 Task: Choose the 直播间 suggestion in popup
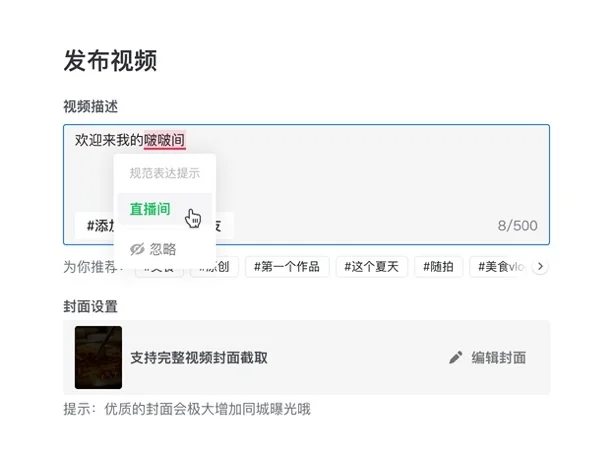click(150, 210)
